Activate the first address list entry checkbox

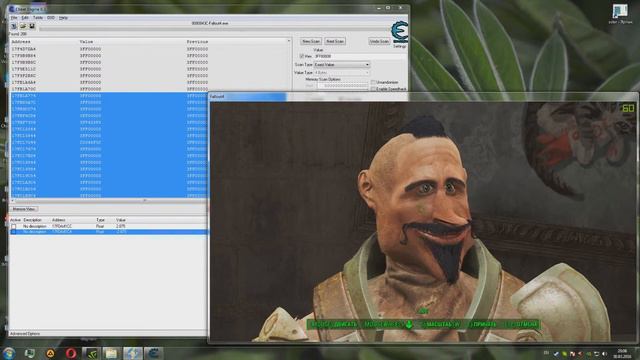tap(13, 226)
